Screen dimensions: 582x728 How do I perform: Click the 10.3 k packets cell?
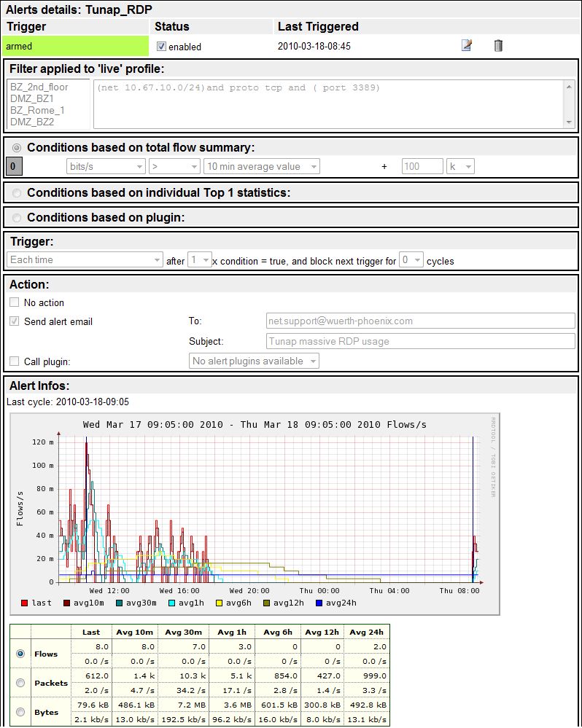[x=184, y=676]
